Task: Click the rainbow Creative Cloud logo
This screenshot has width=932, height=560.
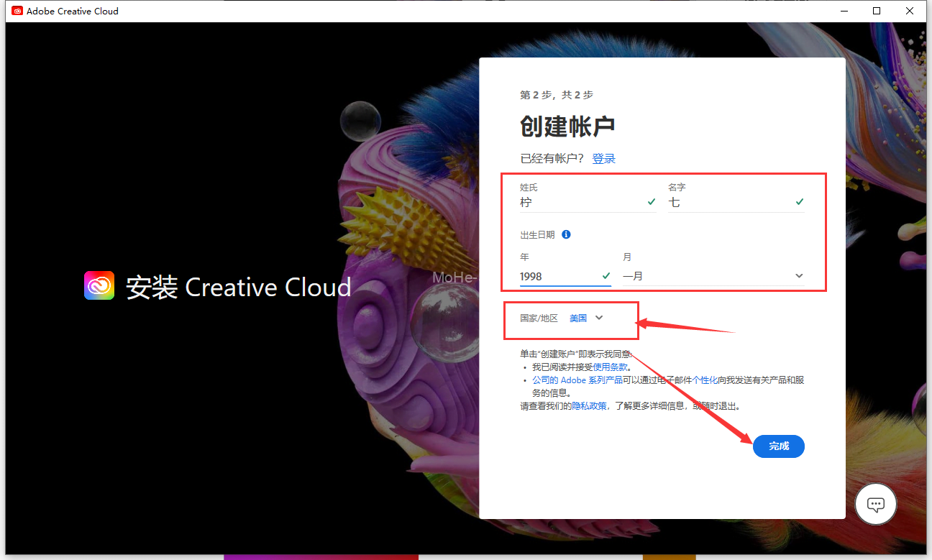Action: [x=99, y=285]
